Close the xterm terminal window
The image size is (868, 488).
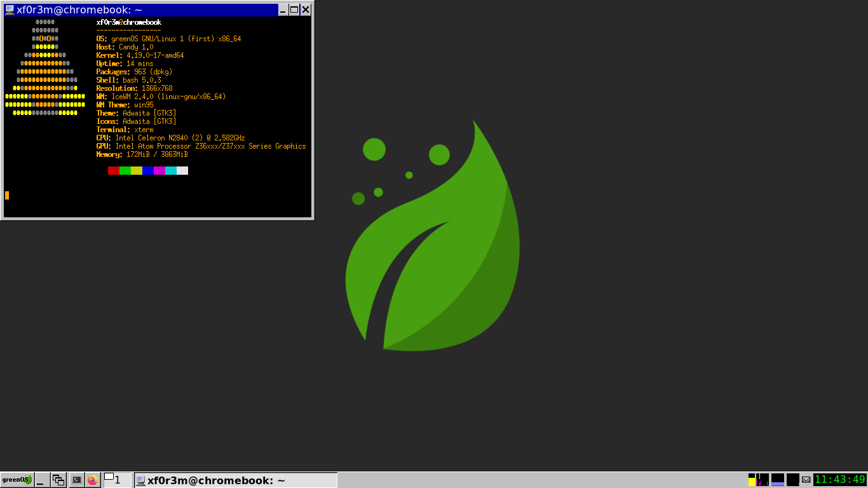(x=306, y=10)
